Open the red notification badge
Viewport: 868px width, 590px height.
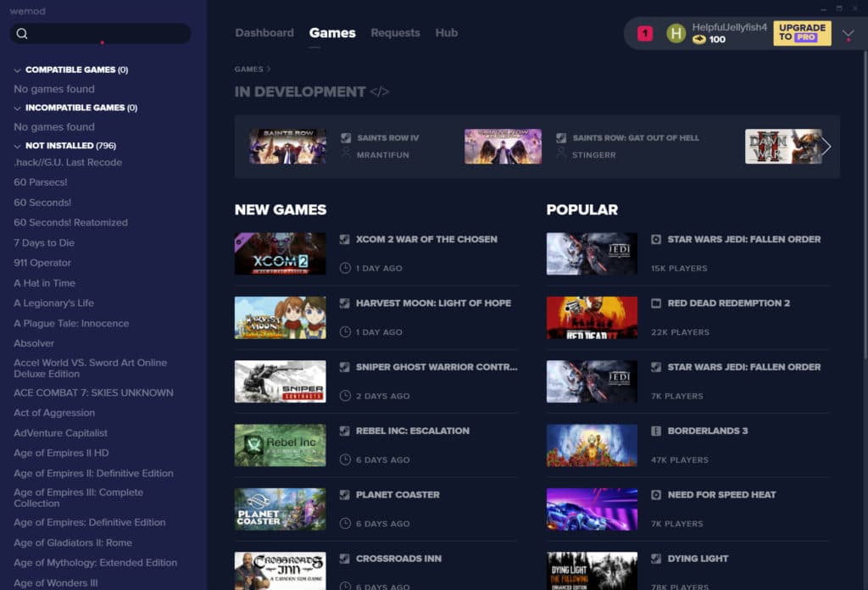(644, 34)
